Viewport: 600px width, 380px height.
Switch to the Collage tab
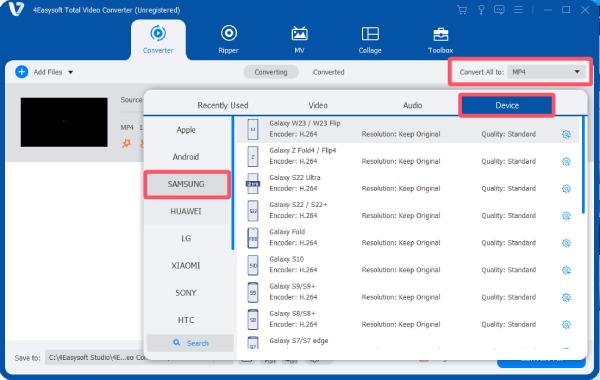coord(370,39)
